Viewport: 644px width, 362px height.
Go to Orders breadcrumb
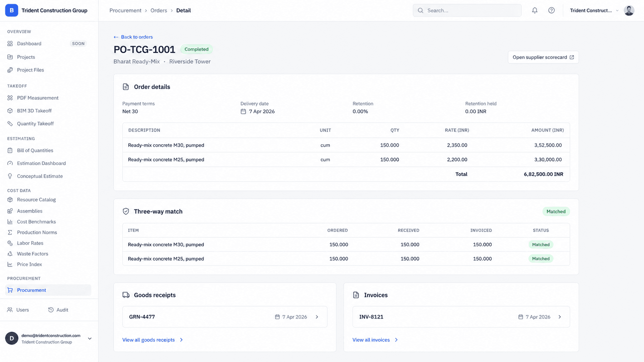click(159, 10)
